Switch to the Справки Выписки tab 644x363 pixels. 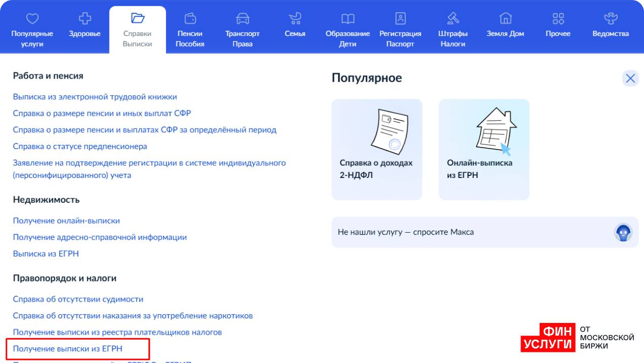137,29
